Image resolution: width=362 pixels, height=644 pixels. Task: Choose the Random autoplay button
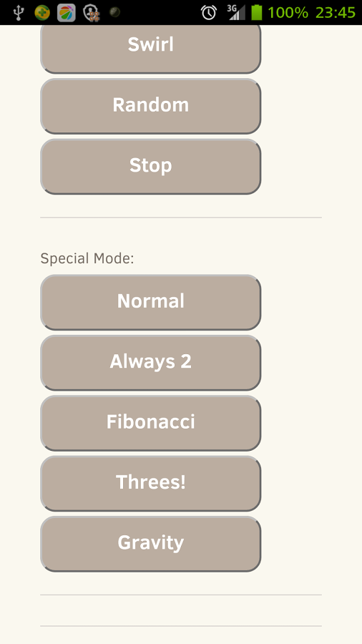(151, 106)
